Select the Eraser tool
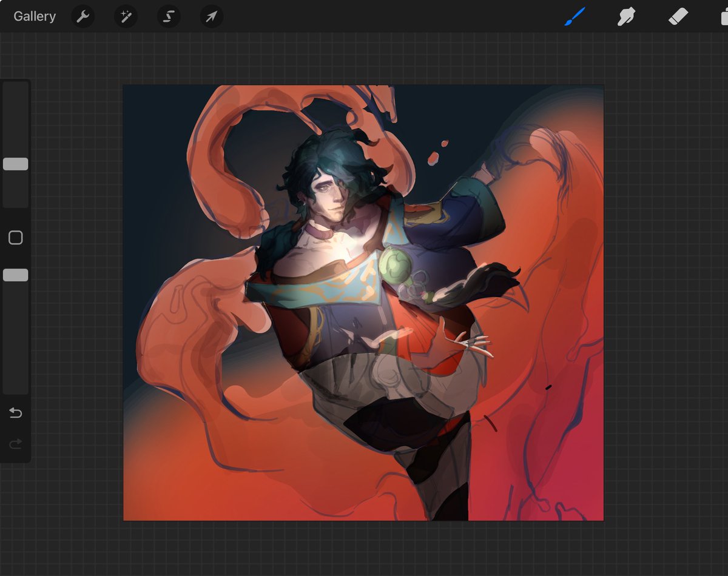This screenshot has width=728, height=576. coord(678,16)
